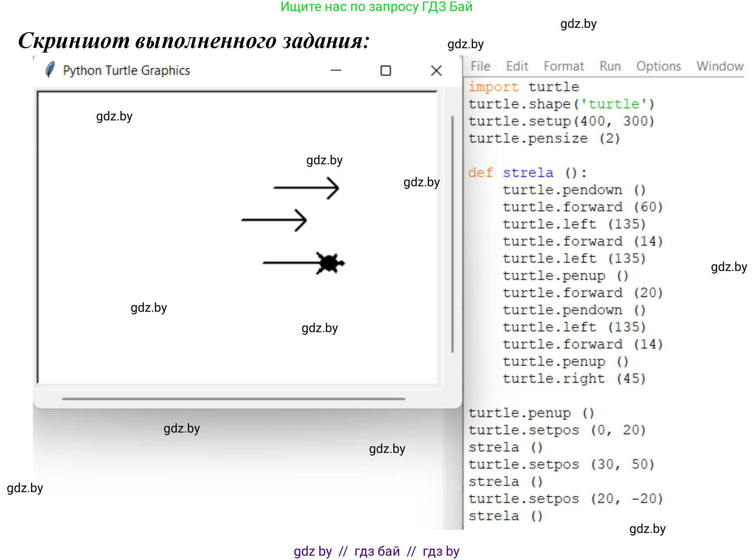Click the Python Turtle Graphics title text
Viewport: 754px width, 560px height.
click(126, 71)
